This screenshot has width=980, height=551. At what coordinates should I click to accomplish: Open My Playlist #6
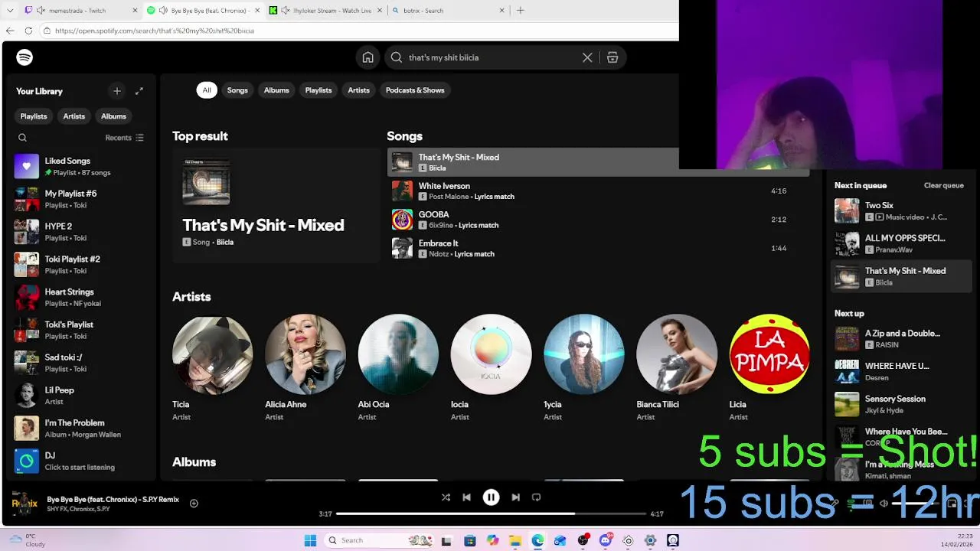coord(80,199)
